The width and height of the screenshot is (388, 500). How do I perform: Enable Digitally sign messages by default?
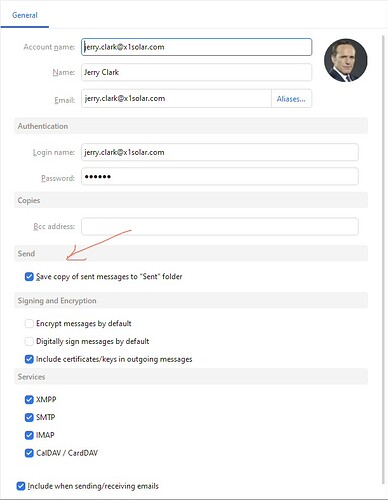(x=29, y=341)
